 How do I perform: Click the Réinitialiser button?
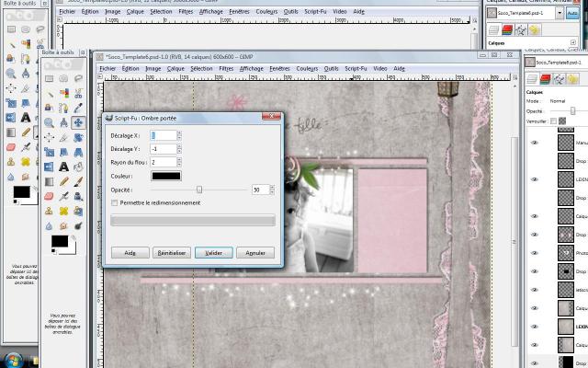[x=172, y=253]
